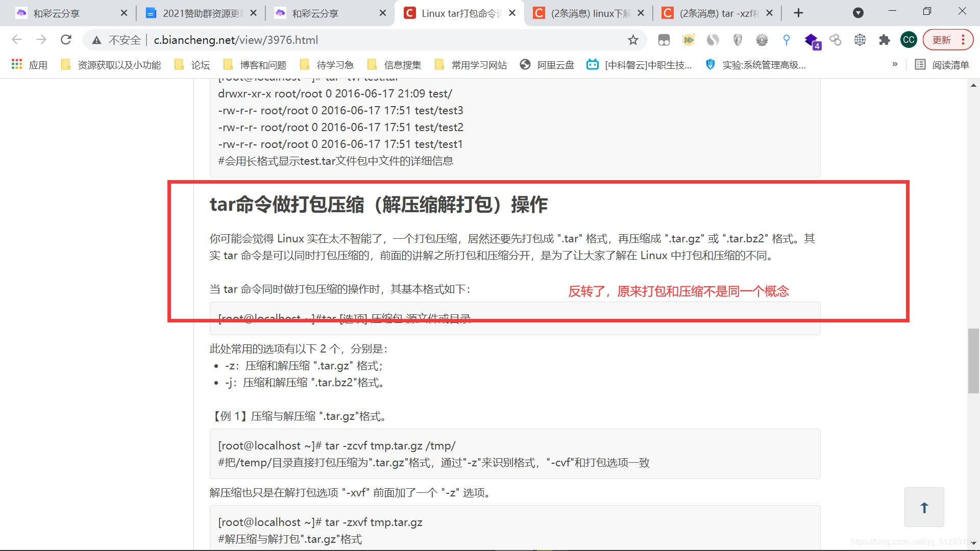Open the 常用学习网站 bookmark folder

(x=471, y=65)
